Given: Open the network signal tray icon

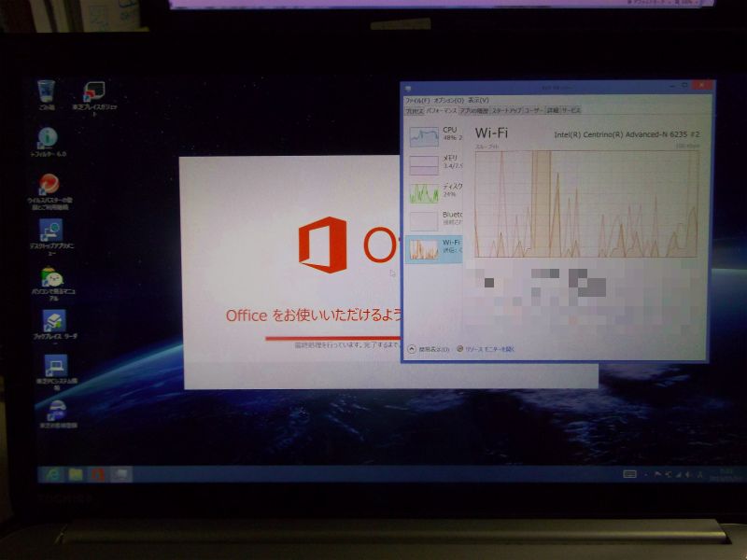Looking at the screenshot, I should pyautogui.click(x=678, y=474).
